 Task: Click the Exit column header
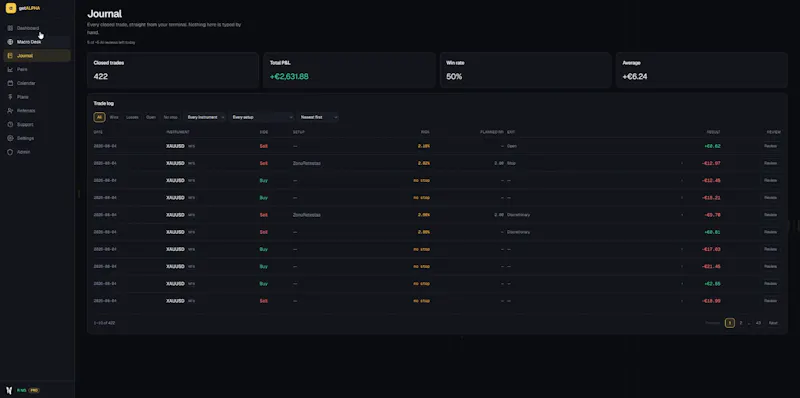[511, 132]
